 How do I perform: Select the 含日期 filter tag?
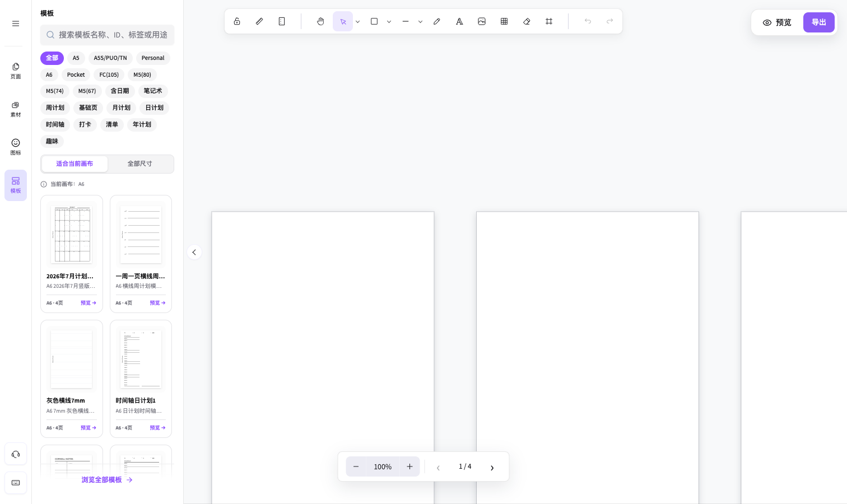point(120,91)
